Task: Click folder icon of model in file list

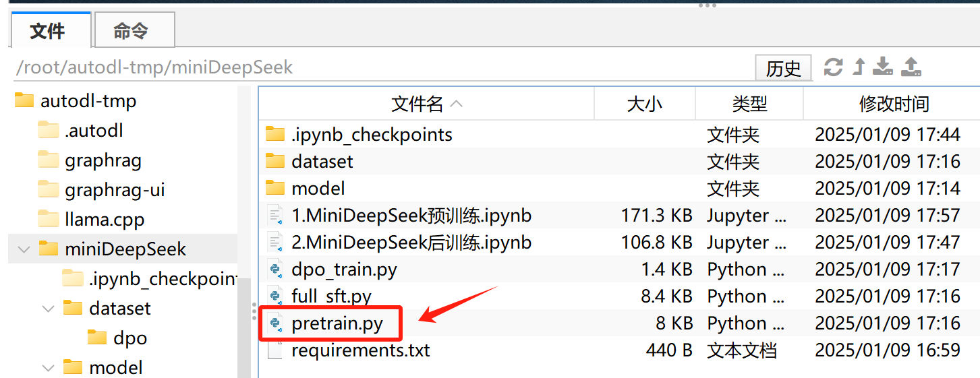Action: pos(275,188)
